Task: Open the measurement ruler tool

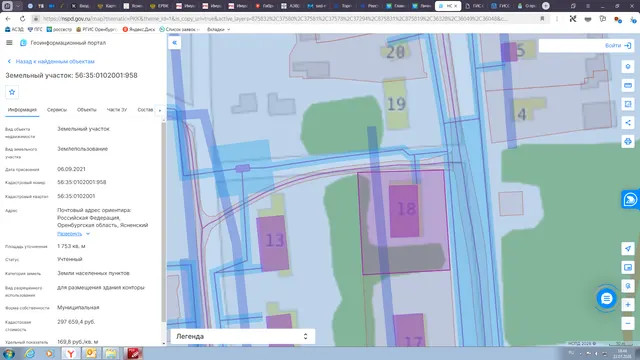Action: (628, 85)
